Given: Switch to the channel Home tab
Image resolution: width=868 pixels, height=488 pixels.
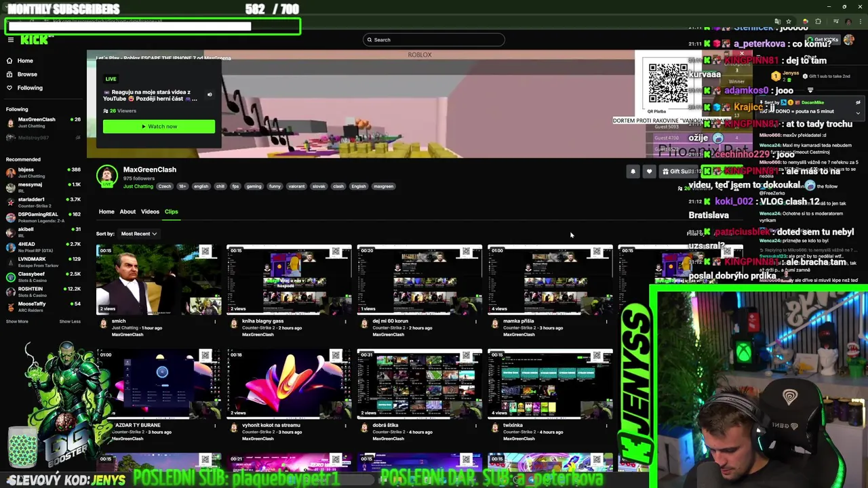Looking at the screenshot, I should point(106,211).
